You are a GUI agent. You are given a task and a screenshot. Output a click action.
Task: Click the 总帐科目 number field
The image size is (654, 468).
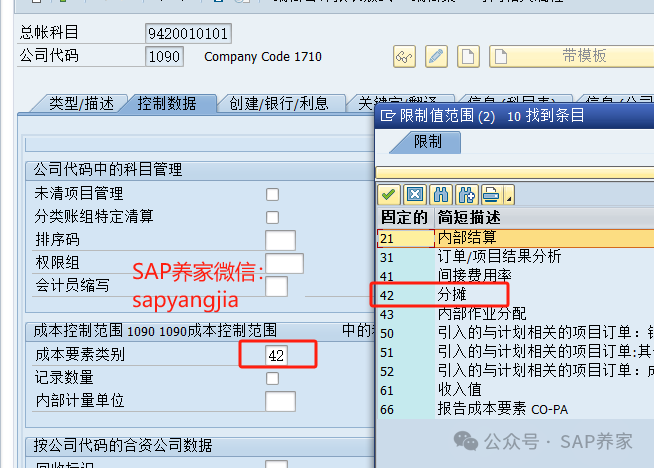click(x=188, y=34)
